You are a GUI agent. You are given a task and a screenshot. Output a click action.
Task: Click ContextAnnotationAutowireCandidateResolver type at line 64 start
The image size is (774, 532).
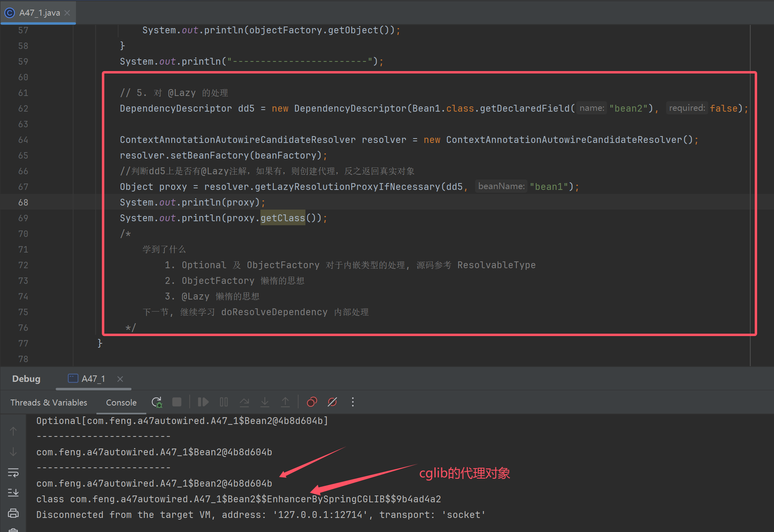click(238, 140)
